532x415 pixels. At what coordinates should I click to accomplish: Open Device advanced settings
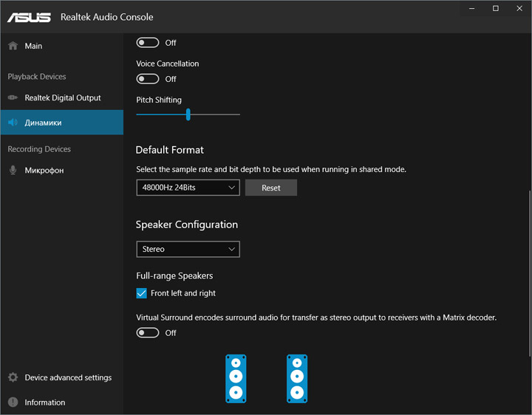[68, 377]
